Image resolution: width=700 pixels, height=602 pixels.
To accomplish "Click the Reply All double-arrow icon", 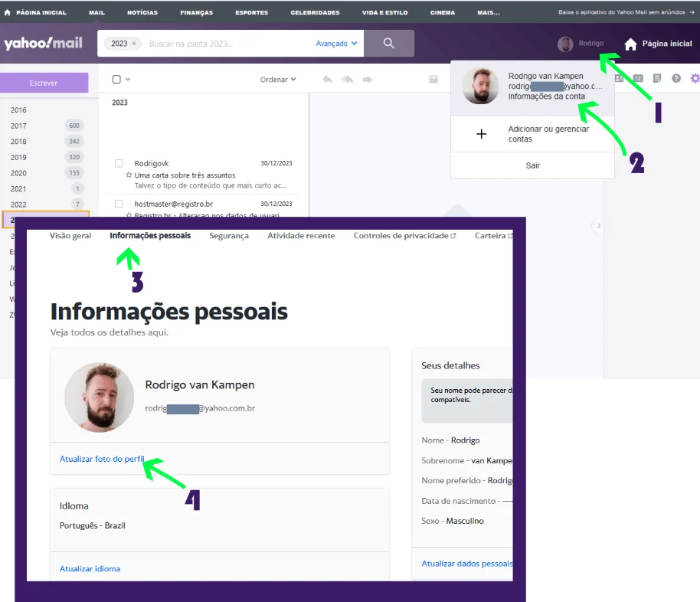I will pos(348,80).
